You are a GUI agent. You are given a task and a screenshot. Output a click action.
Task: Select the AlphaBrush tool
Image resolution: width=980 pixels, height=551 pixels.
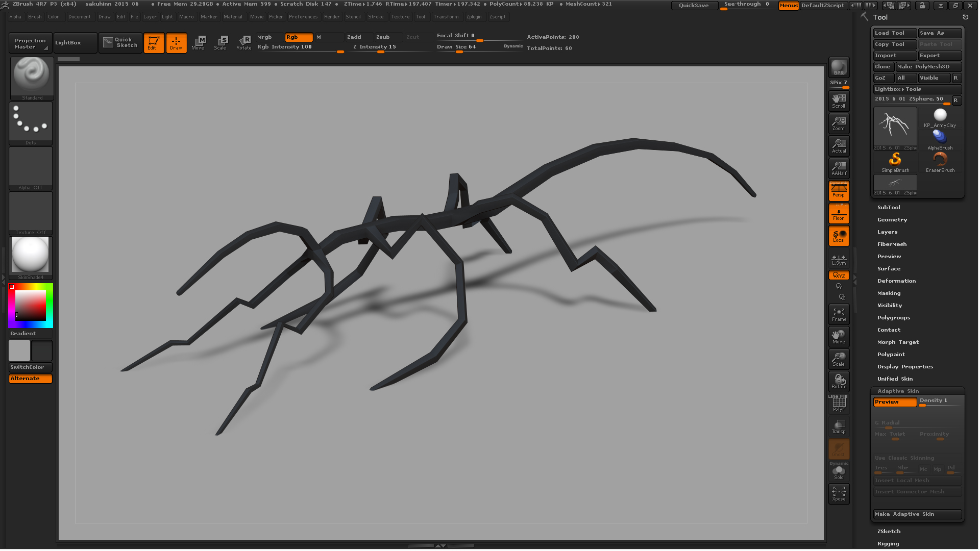pos(940,140)
